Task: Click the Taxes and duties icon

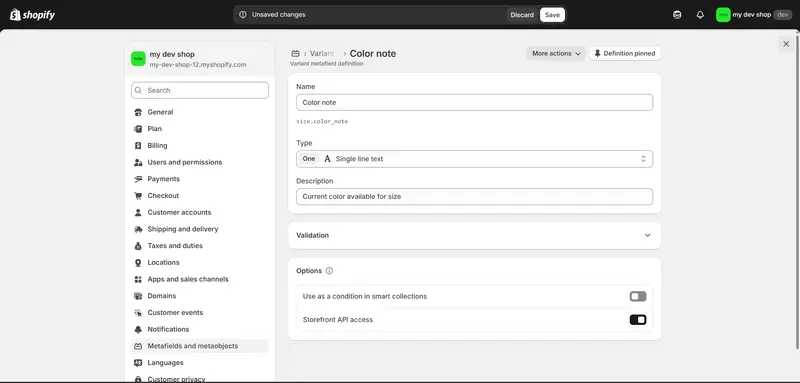Action: [x=138, y=246]
